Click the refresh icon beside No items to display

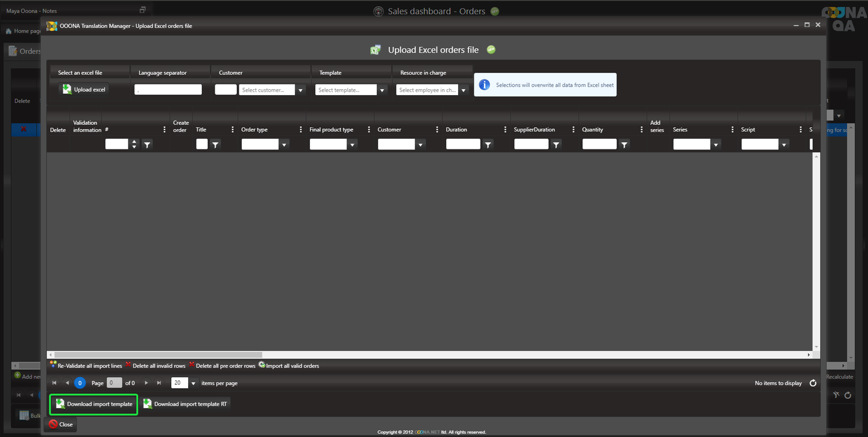[x=813, y=383]
